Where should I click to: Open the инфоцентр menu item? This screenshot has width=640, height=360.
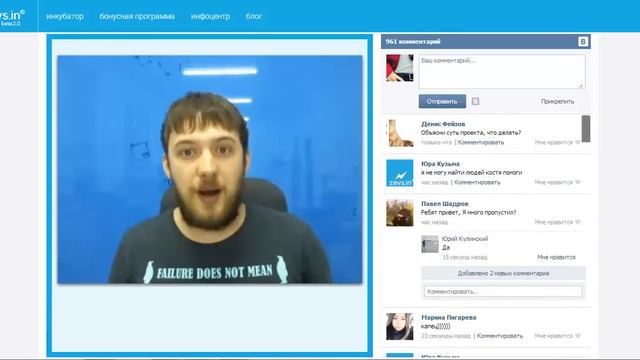[210, 16]
